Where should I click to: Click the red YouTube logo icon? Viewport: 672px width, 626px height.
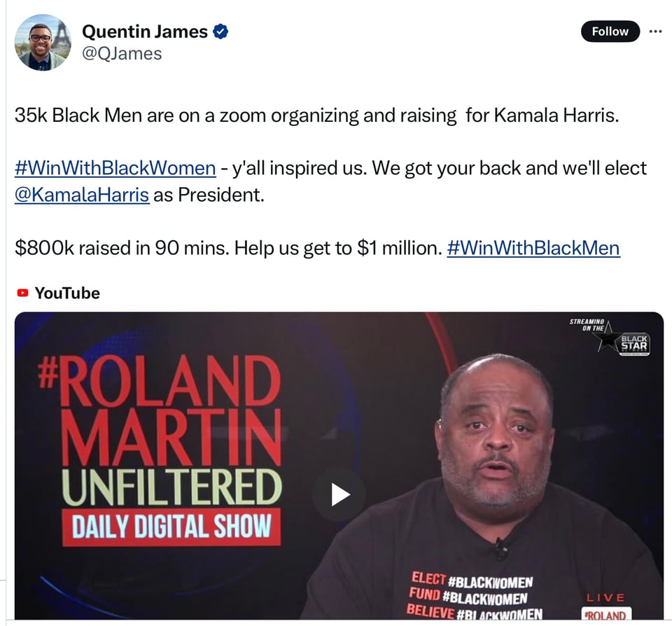point(22,293)
